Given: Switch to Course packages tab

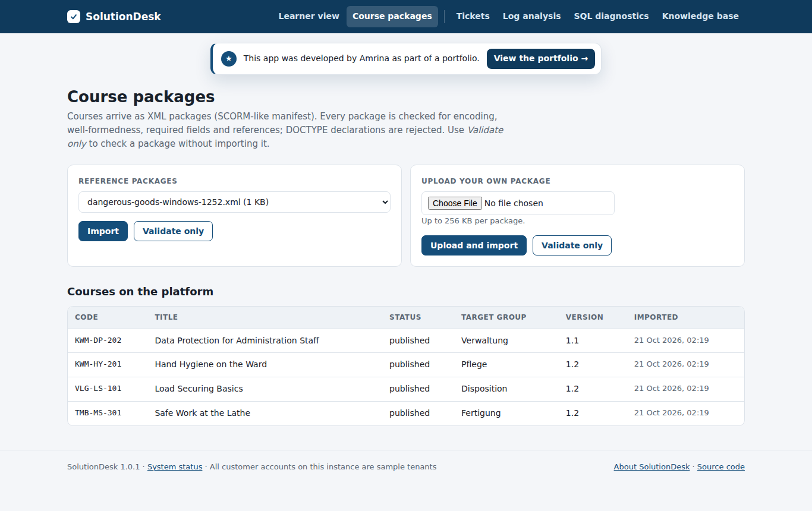Looking at the screenshot, I should [392, 17].
